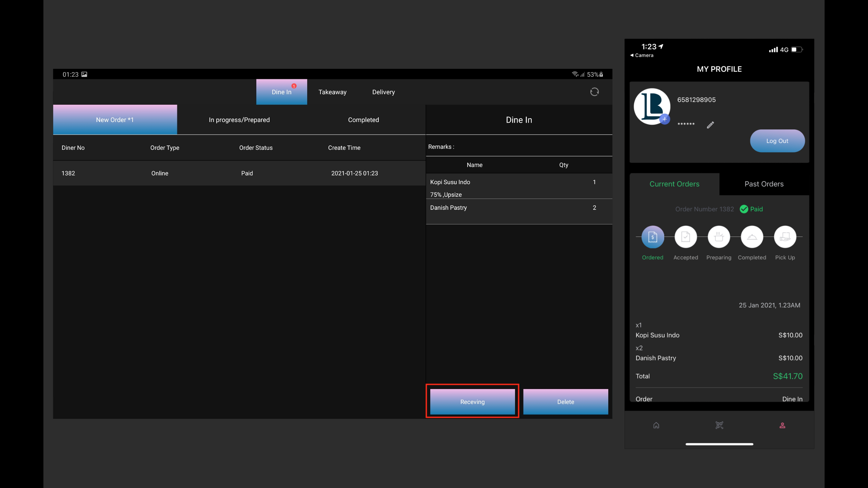Viewport: 868px width, 488px height.
Task: Tap the Preparing status step icon
Action: tap(718, 237)
